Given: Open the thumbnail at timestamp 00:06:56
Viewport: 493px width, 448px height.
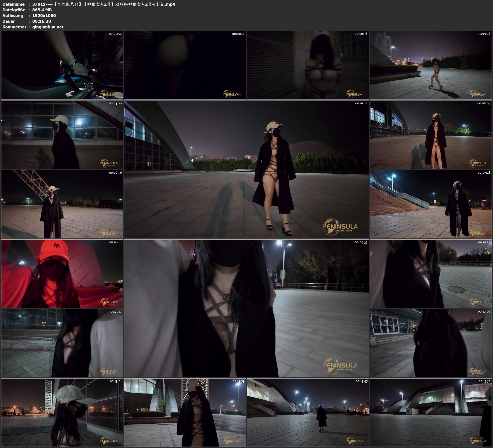Looking at the screenshot, I should tap(62, 204).
